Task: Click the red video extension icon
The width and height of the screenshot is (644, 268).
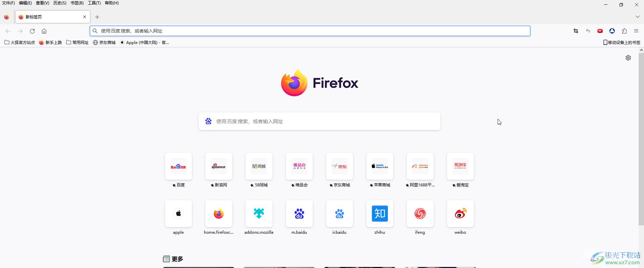Action: coord(600,31)
